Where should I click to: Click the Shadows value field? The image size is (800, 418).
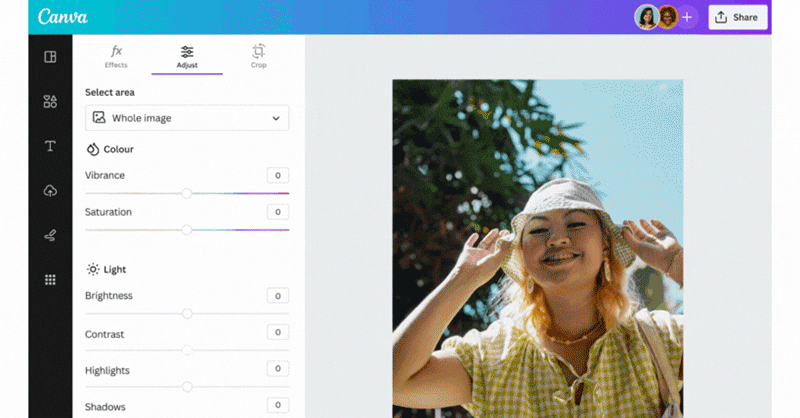(x=278, y=405)
